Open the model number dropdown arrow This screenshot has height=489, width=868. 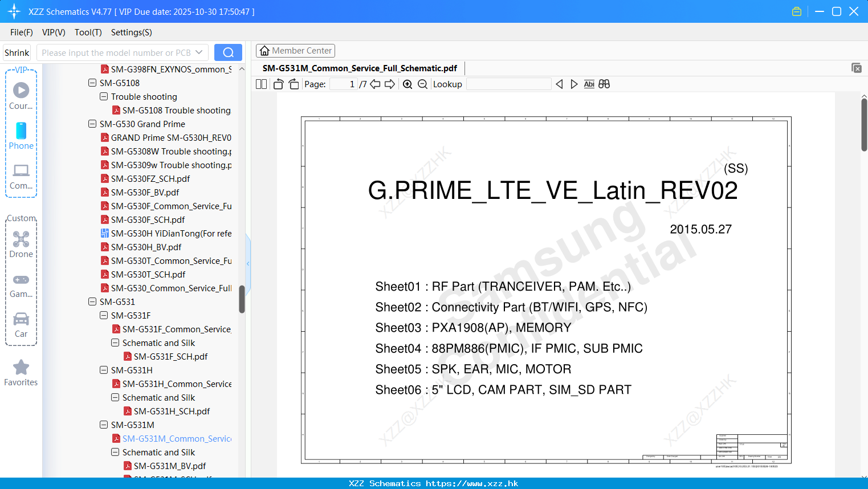(199, 52)
